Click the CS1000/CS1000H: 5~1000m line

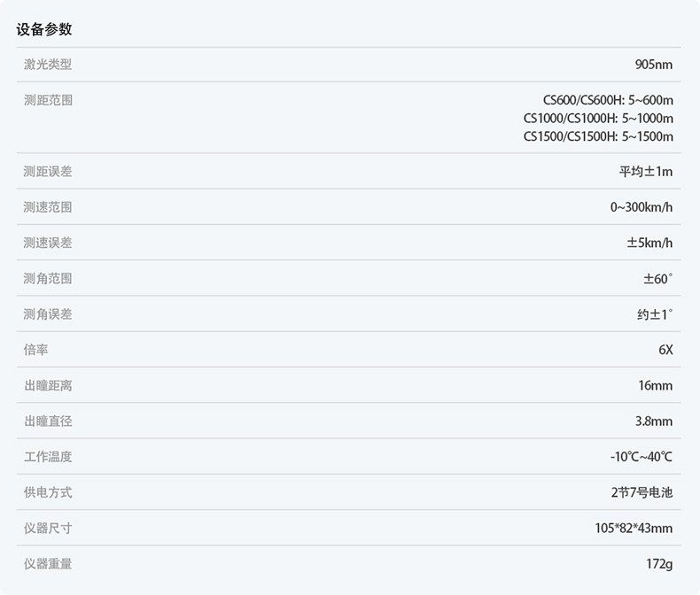pyautogui.click(x=598, y=119)
